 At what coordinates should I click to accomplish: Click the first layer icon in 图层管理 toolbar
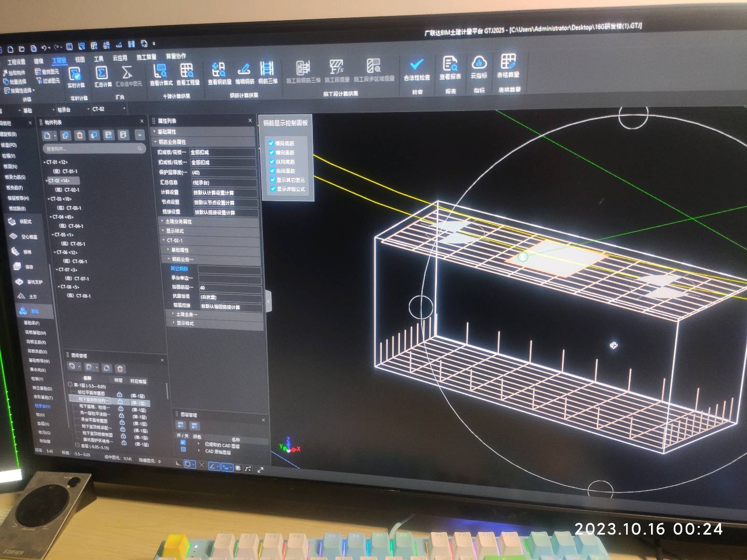pyautogui.click(x=181, y=426)
